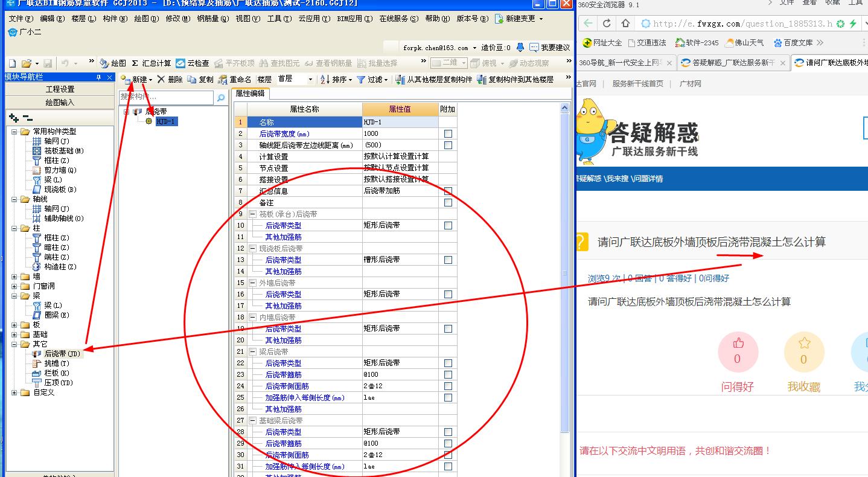The width and height of the screenshot is (868, 477).
Task: Click 复制构件到其他楼层 button
Action: (515, 79)
